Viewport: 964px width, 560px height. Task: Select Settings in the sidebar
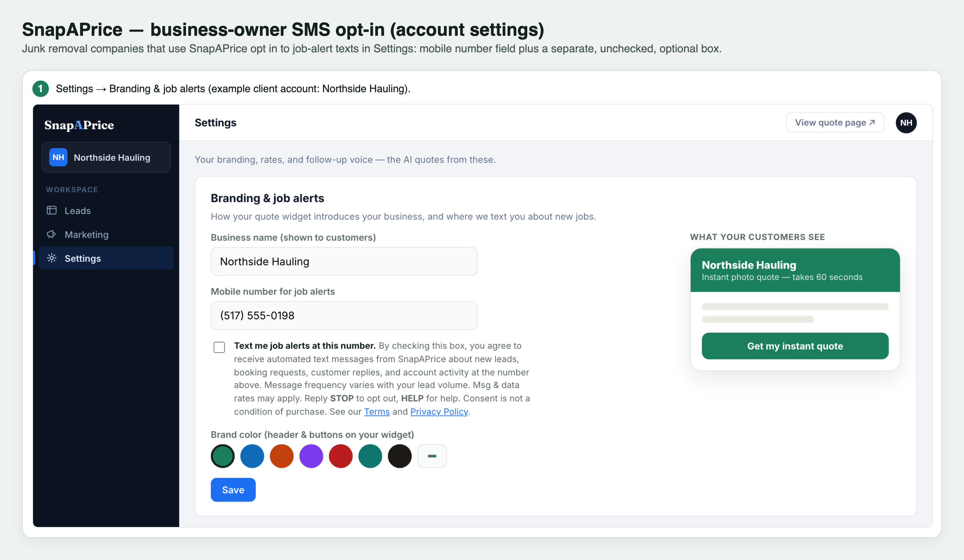click(x=106, y=258)
